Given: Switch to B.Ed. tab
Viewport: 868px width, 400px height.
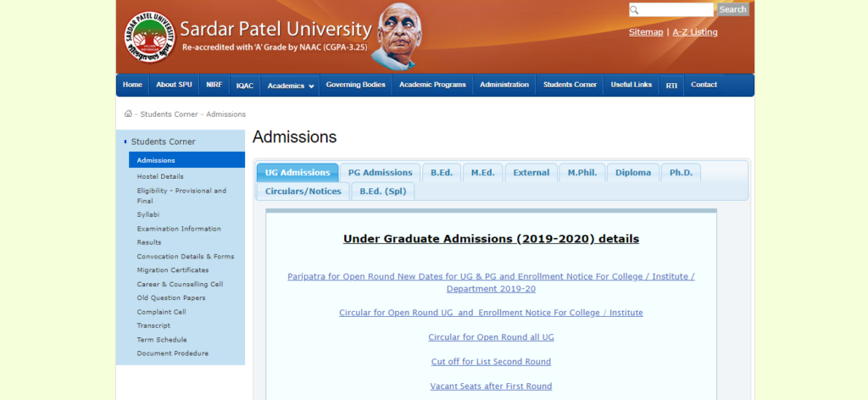Looking at the screenshot, I should coord(442,173).
